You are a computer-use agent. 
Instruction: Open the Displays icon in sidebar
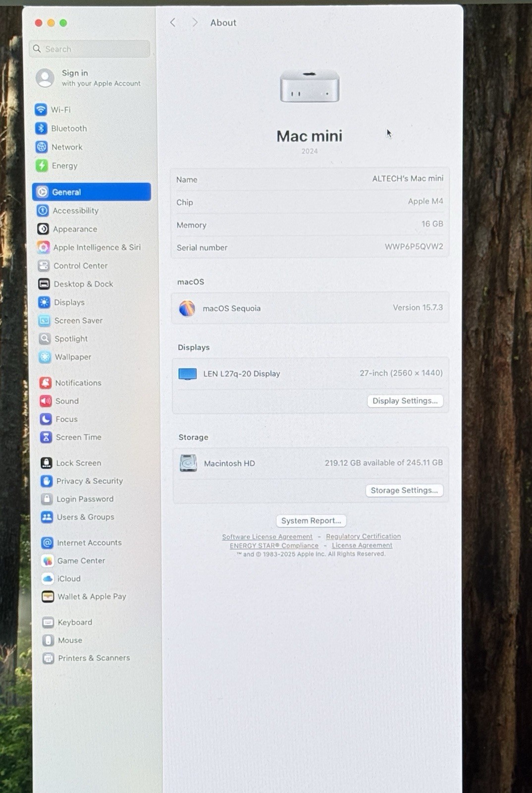coord(44,302)
